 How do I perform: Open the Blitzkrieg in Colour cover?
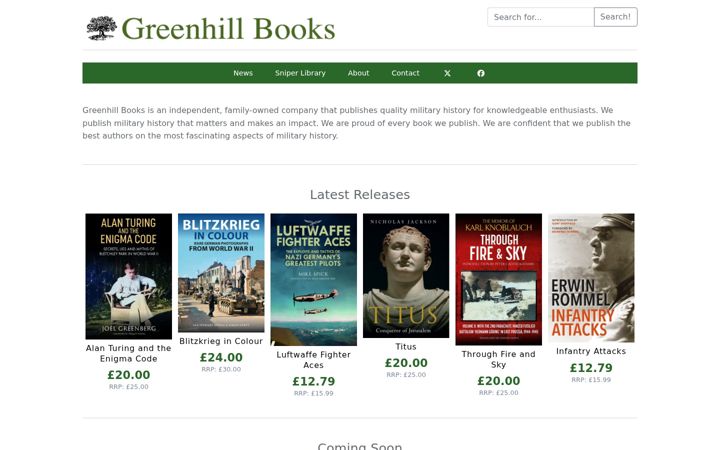(221, 273)
